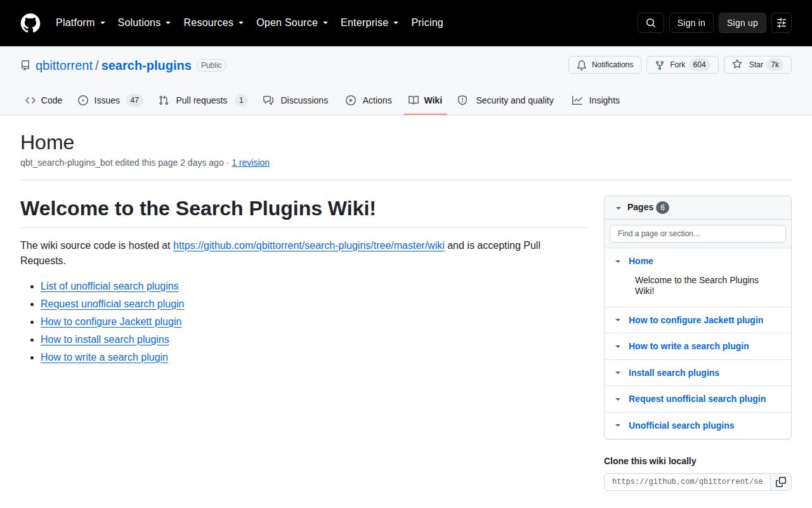Image resolution: width=812 pixels, height=508 pixels.
Task: Open the Actions tab
Action: coord(369,100)
